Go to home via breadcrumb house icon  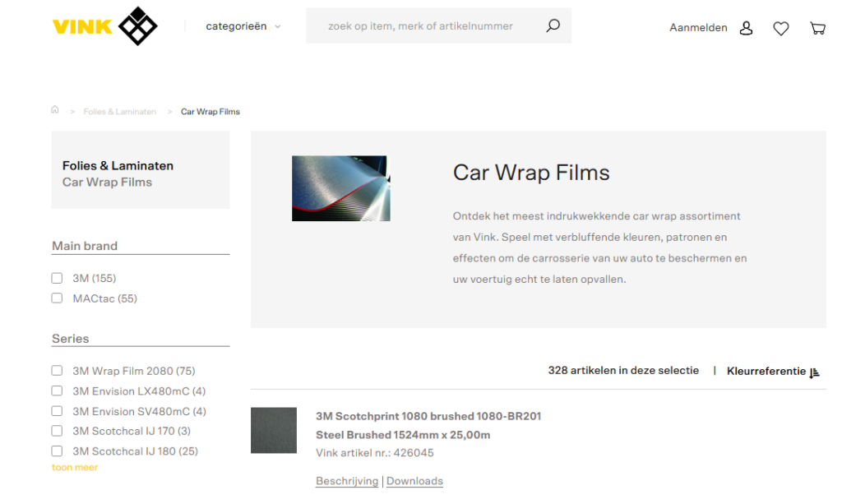tap(55, 110)
